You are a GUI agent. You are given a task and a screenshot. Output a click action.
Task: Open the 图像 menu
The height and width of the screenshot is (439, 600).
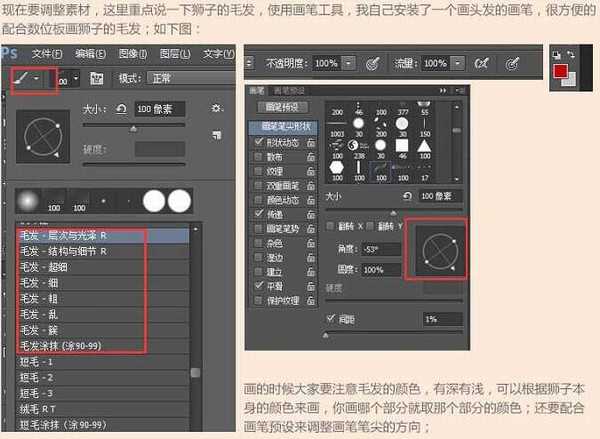132,52
